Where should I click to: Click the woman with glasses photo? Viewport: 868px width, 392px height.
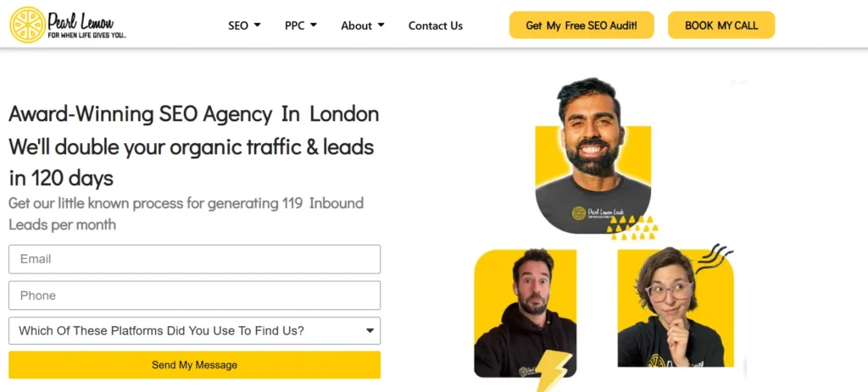click(x=676, y=307)
